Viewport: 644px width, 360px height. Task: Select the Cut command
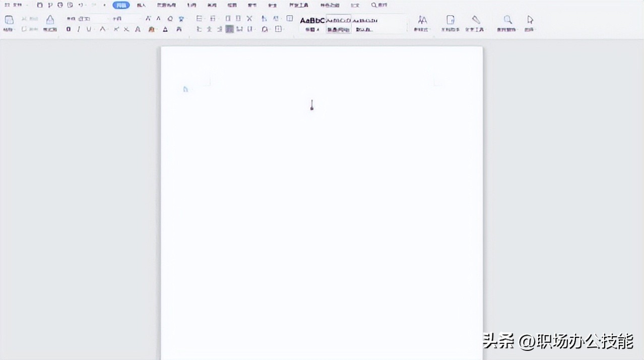[x=30, y=19]
